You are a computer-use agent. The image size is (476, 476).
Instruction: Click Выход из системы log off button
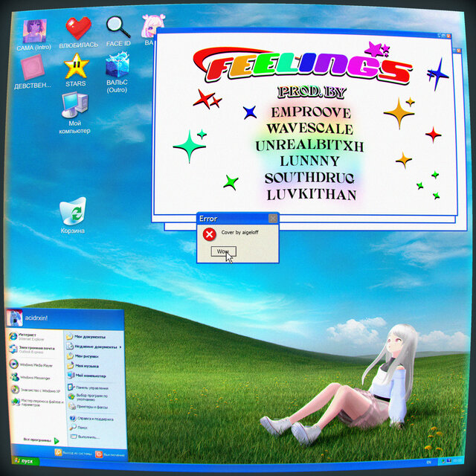tap(73, 453)
